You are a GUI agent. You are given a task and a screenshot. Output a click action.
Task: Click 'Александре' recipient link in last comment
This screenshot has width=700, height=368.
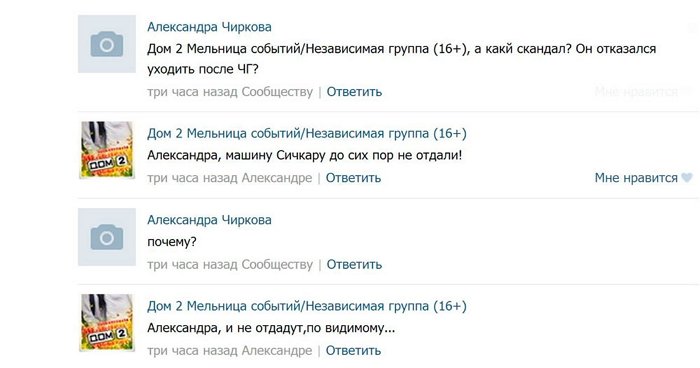pos(277,351)
